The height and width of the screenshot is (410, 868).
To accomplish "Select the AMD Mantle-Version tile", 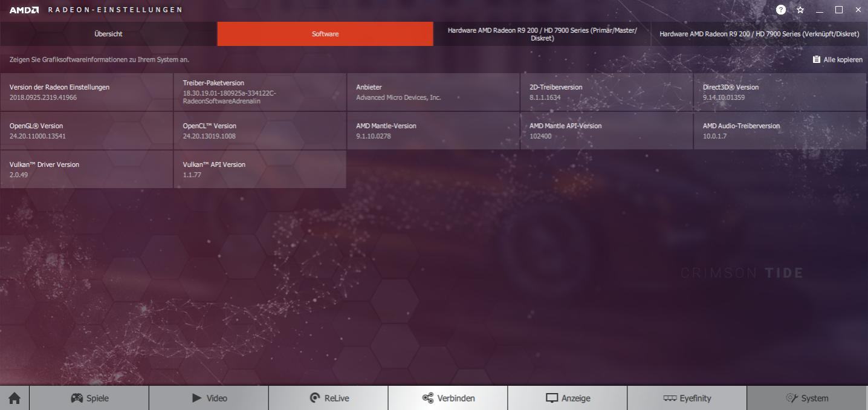I will tap(433, 131).
